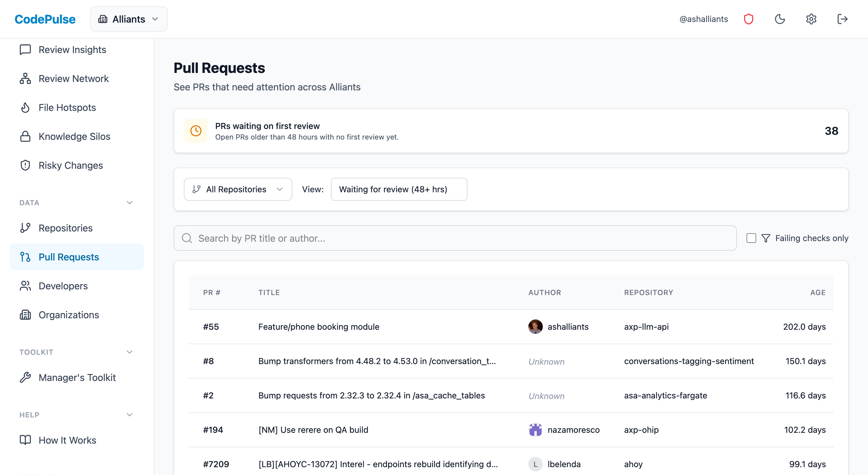The height and width of the screenshot is (475, 868).
Task: Open the Manager's Toolkit
Action: [77, 378]
